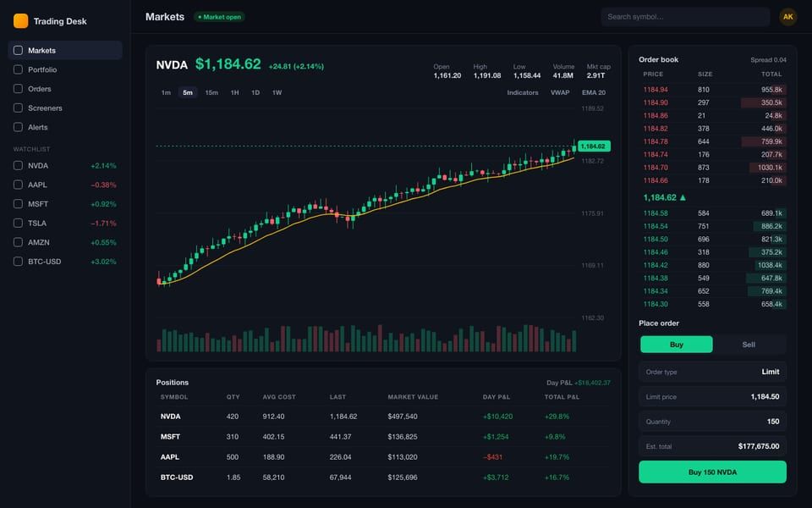Screen dimensions: 812x508
Task: Click the BTC-USD watchlist icon
Action: click(18, 262)
